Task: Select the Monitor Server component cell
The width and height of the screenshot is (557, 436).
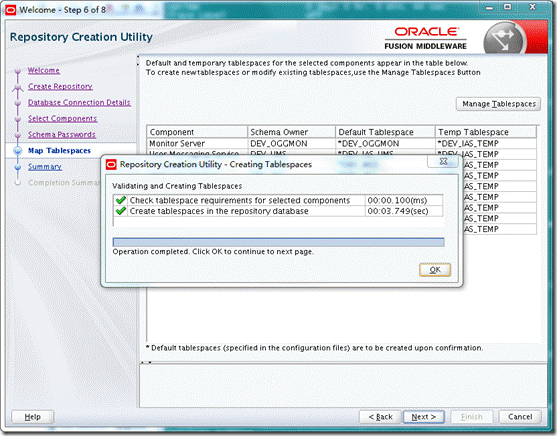Action: [197, 144]
